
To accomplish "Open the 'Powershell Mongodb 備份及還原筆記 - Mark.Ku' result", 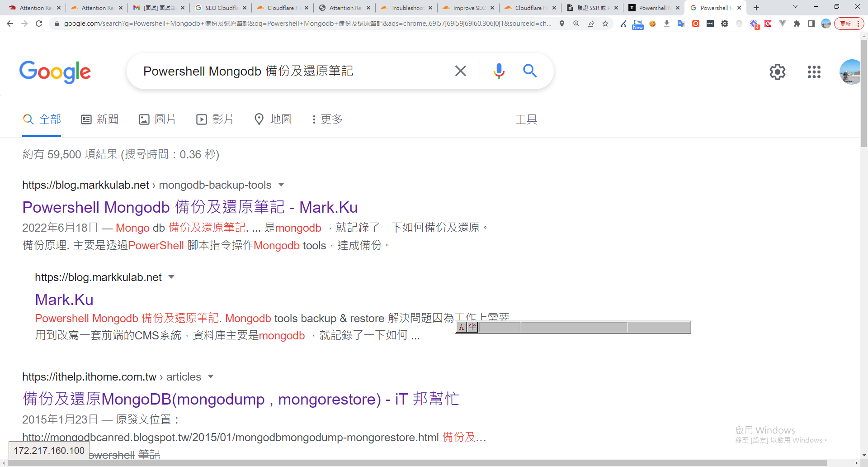I will click(190, 207).
